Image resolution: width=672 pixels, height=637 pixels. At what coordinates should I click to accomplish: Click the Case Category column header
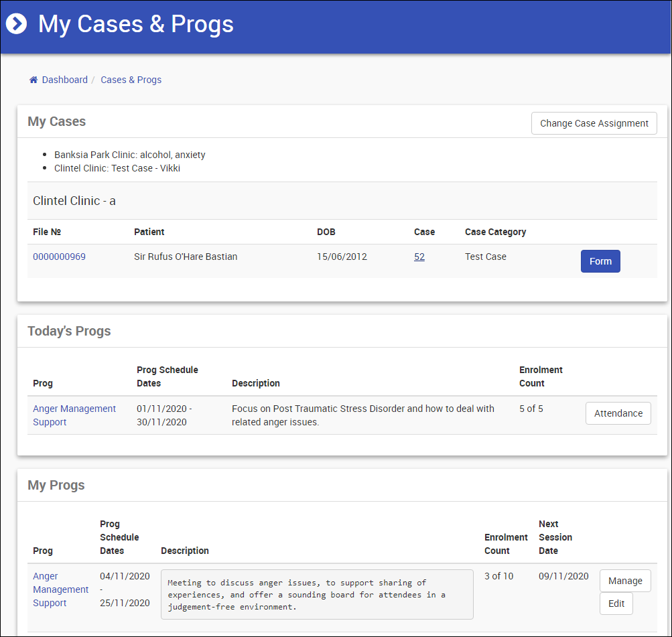coord(495,232)
